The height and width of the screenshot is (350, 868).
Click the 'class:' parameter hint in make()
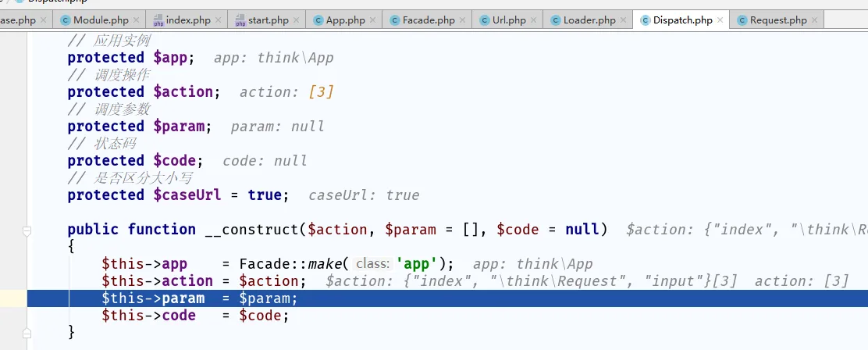372,264
